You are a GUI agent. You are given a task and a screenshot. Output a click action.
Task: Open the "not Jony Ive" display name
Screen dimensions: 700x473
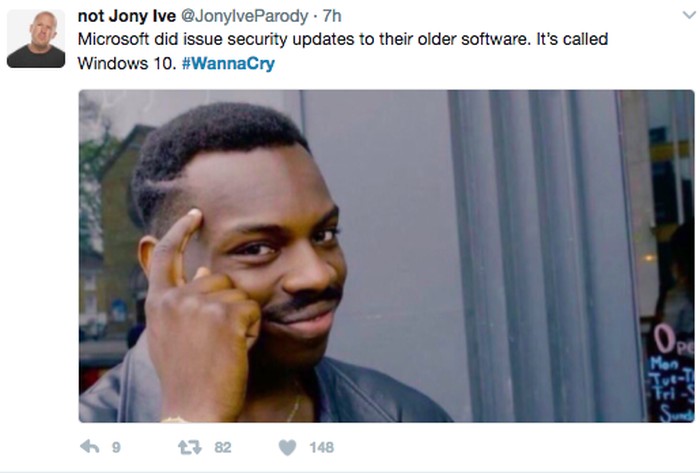coord(127,16)
